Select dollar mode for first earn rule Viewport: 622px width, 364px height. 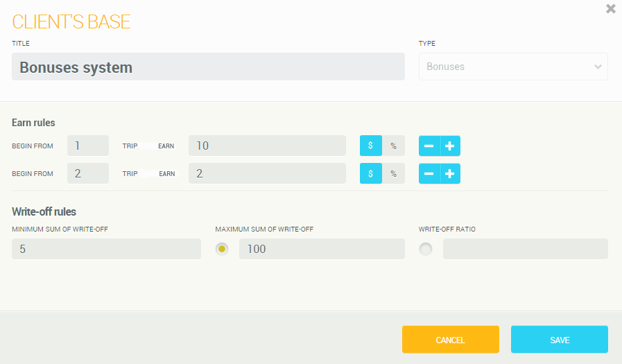(371, 146)
